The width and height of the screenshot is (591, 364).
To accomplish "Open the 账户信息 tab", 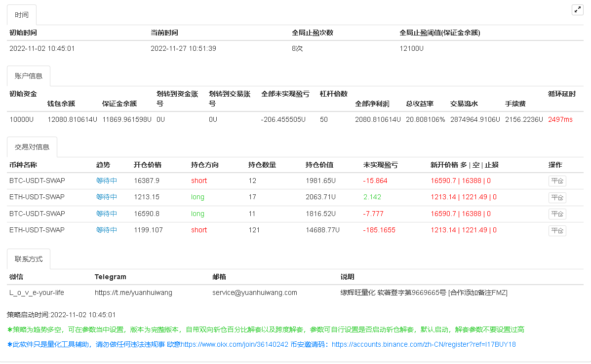I will coord(29,76).
